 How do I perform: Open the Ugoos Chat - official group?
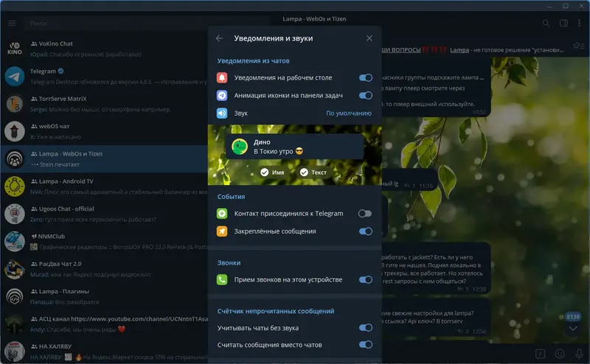tap(104, 214)
